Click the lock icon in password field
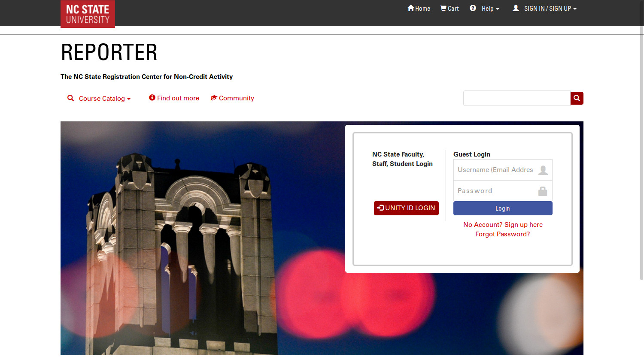644x362 pixels. point(543,191)
